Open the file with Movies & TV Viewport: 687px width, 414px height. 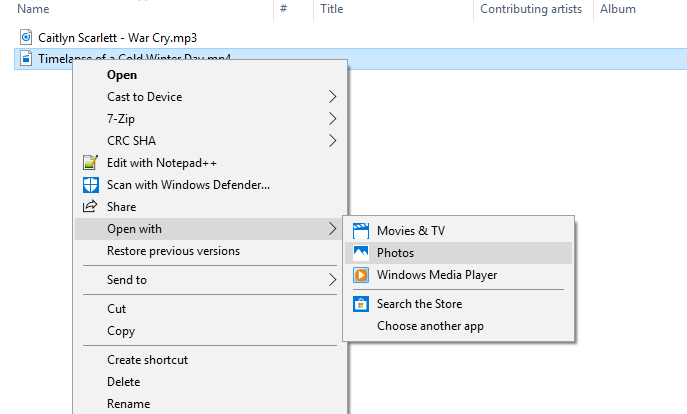[x=459, y=231]
